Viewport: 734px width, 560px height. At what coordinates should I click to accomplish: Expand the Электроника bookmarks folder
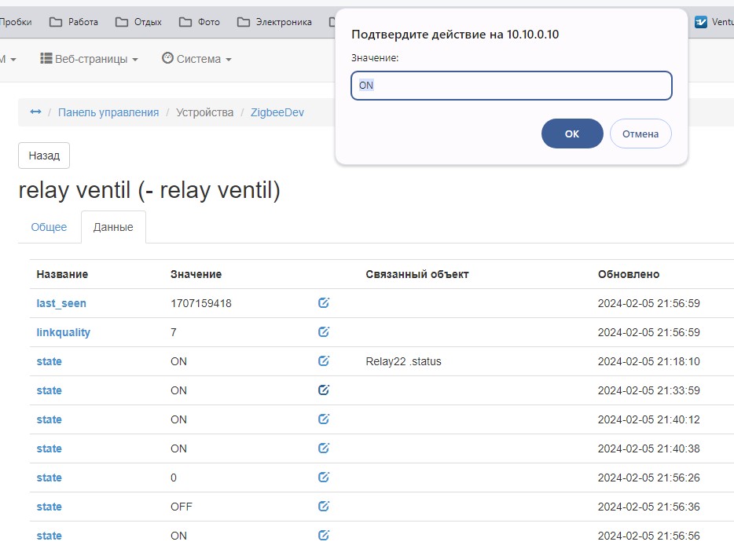pos(284,21)
